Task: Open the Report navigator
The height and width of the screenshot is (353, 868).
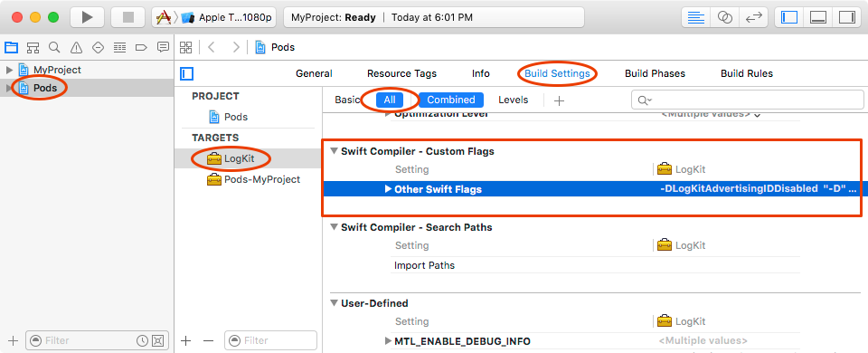Action: 163,47
